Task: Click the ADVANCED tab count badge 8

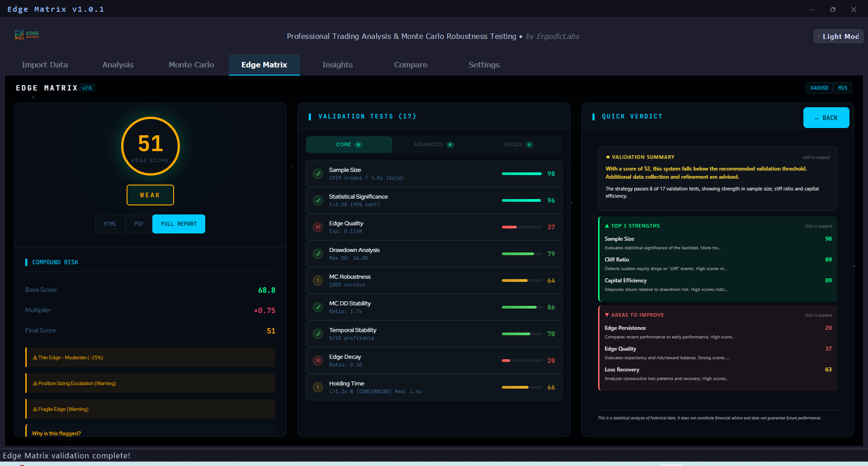Action: [450, 145]
